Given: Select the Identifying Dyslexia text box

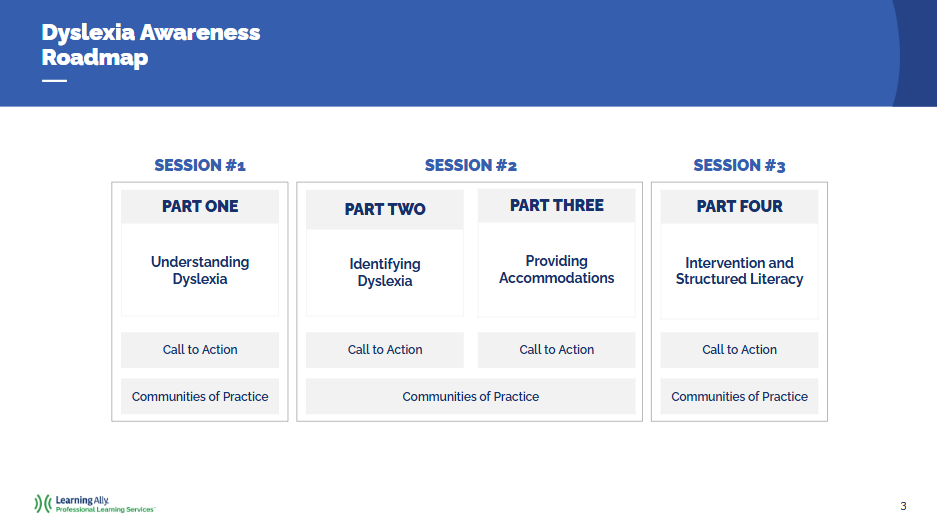Looking at the screenshot, I should point(385,273).
